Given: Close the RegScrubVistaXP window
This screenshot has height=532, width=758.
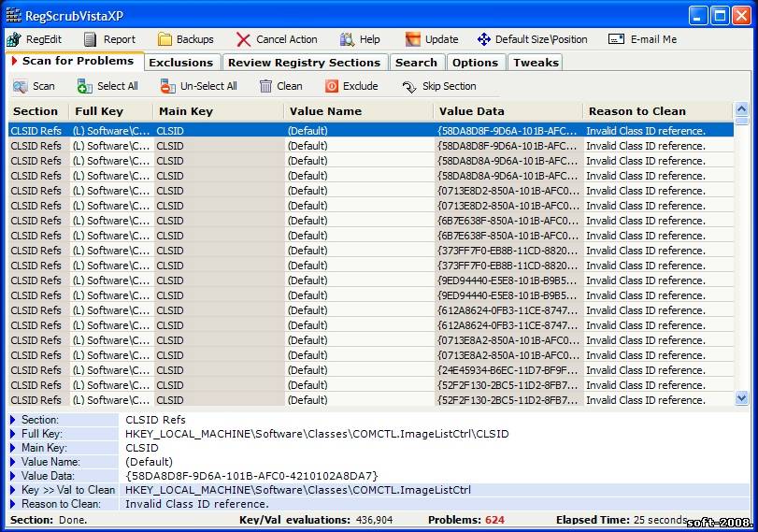Looking at the screenshot, I should (741, 16).
